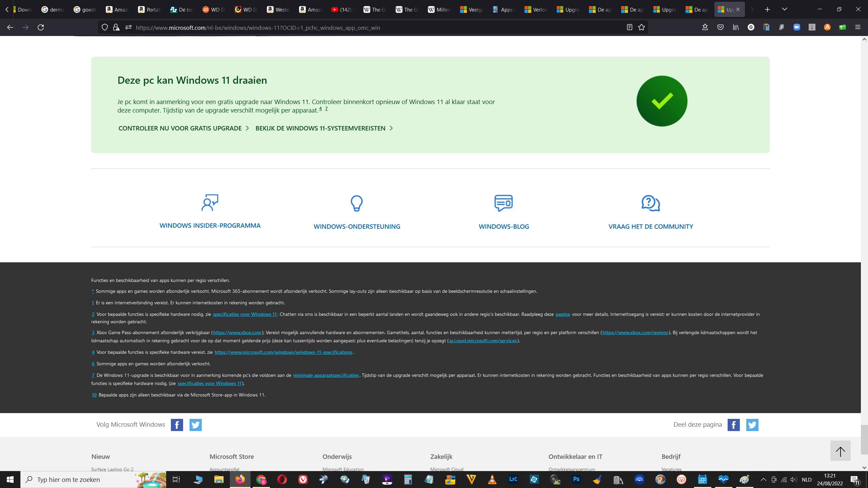This screenshot has height=488, width=868.
Task: Click the page vertical scrollbar thumb
Action: pyautogui.click(x=864, y=439)
